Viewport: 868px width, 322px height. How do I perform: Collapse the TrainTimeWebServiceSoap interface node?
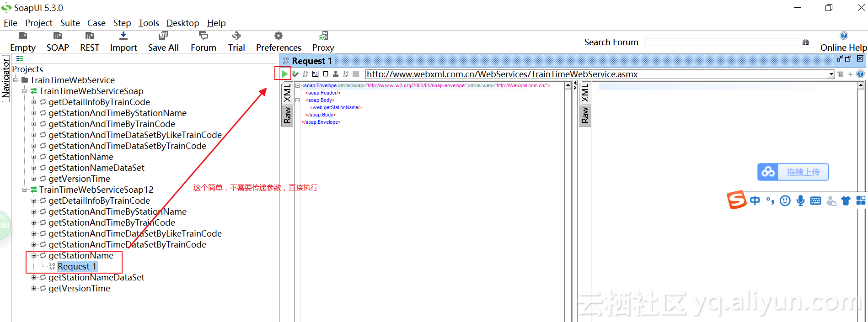pos(24,91)
